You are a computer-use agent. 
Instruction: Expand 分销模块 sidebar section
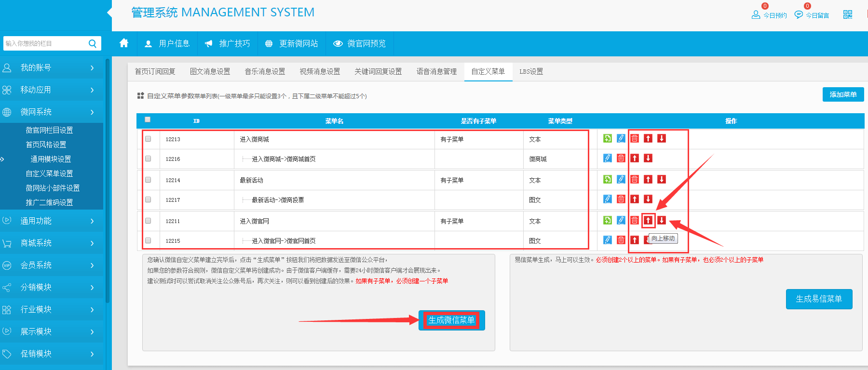click(52, 288)
